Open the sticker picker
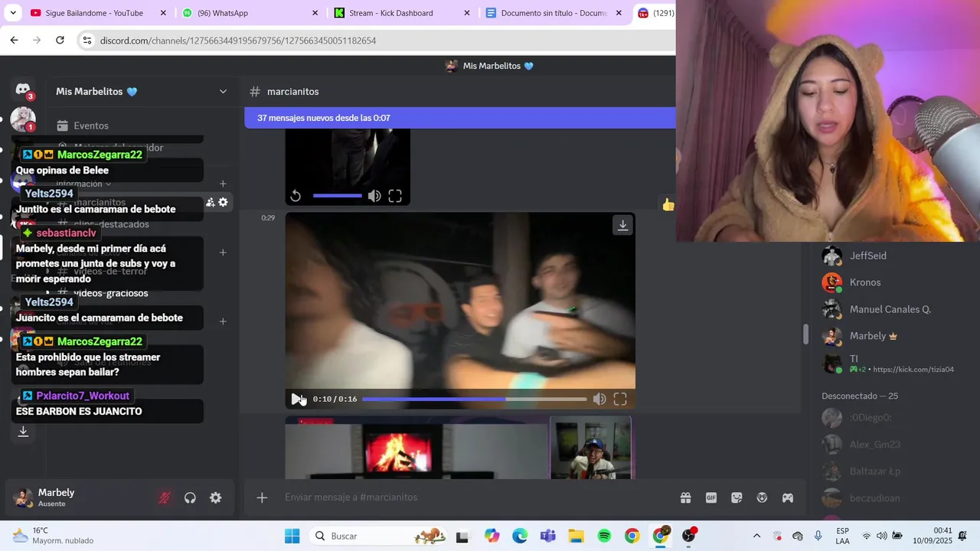980x551 pixels. click(737, 497)
